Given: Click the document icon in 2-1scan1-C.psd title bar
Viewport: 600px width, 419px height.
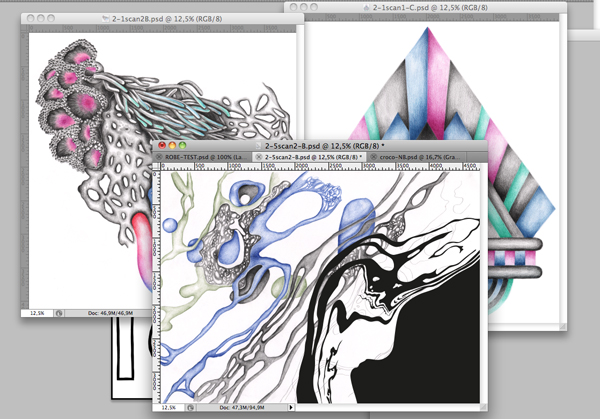Looking at the screenshot, I should (x=367, y=8).
